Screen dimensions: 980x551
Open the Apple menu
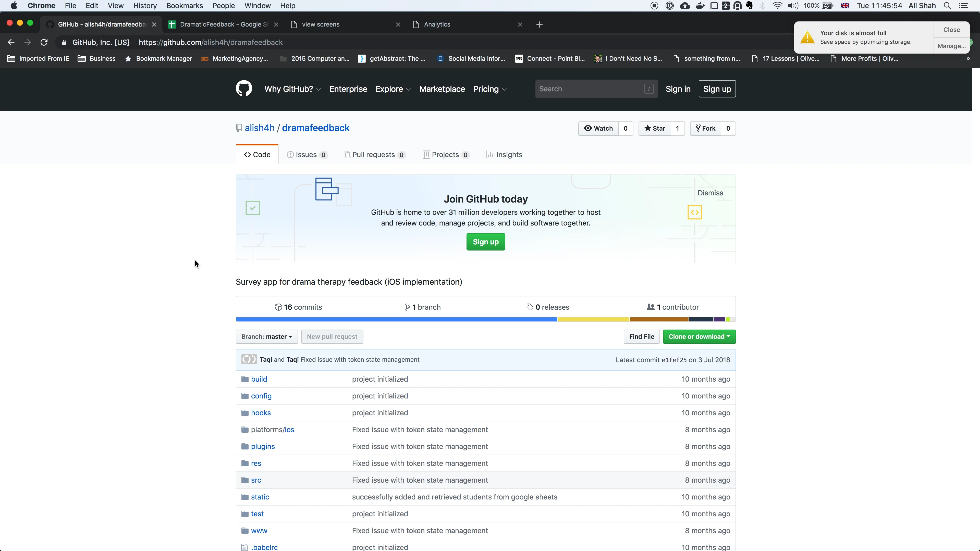14,6
